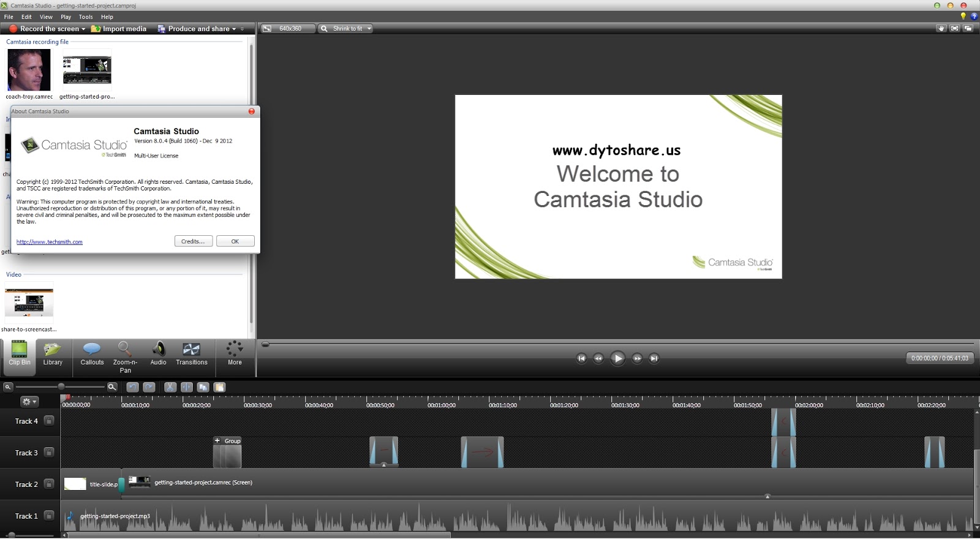This screenshot has width=980, height=539.
Task: Click the preview playback scrubber handle
Action: [265, 344]
